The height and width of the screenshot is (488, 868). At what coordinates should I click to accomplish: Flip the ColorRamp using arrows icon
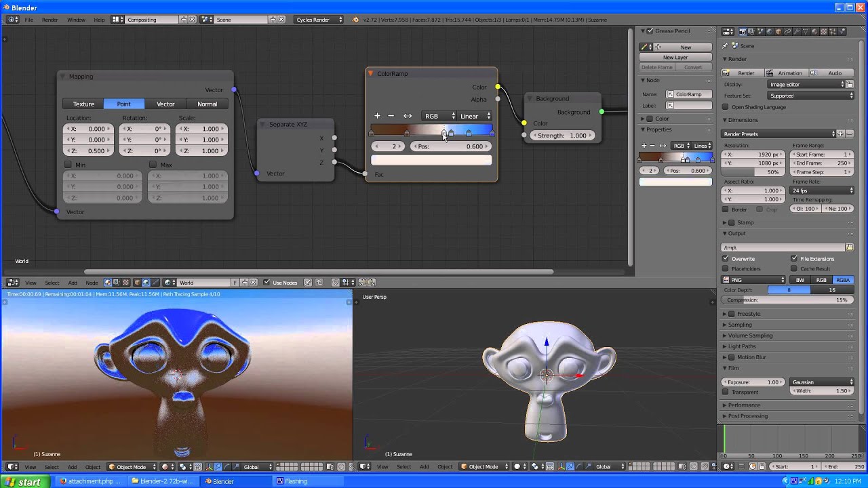[408, 116]
